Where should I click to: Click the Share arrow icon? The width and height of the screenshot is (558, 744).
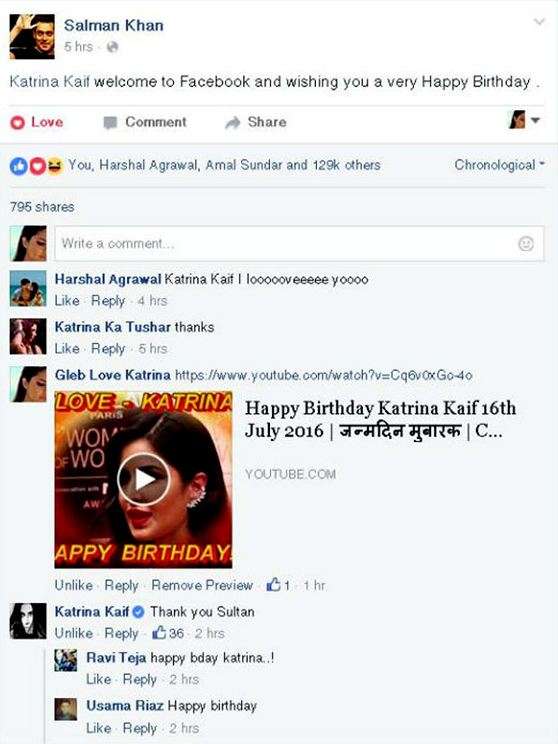[x=232, y=123]
